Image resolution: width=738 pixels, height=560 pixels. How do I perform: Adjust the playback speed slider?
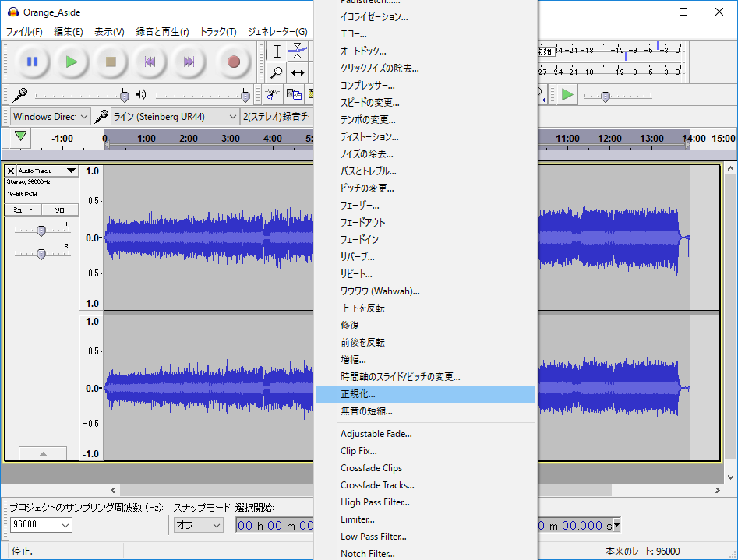(x=606, y=97)
